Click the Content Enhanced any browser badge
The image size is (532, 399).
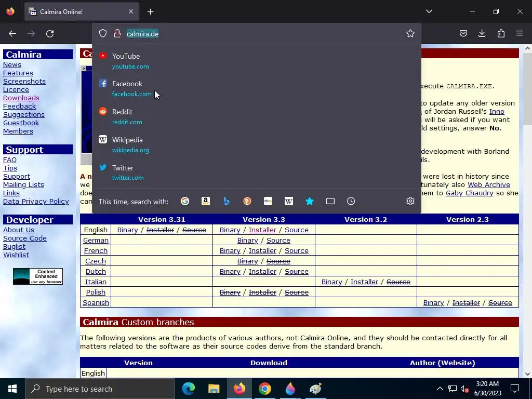[x=37, y=276]
